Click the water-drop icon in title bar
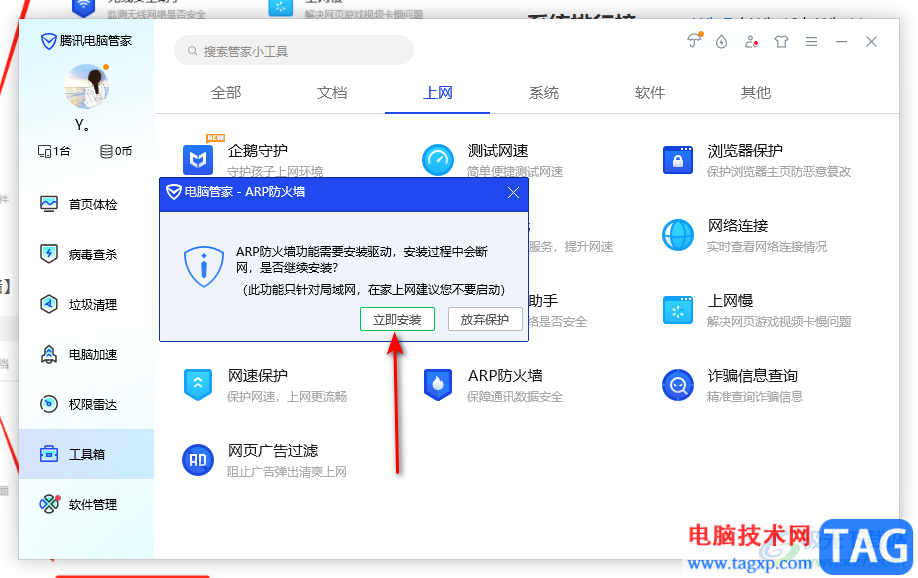The height and width of the screenshot is (578, 918). [x=721, y=42]
